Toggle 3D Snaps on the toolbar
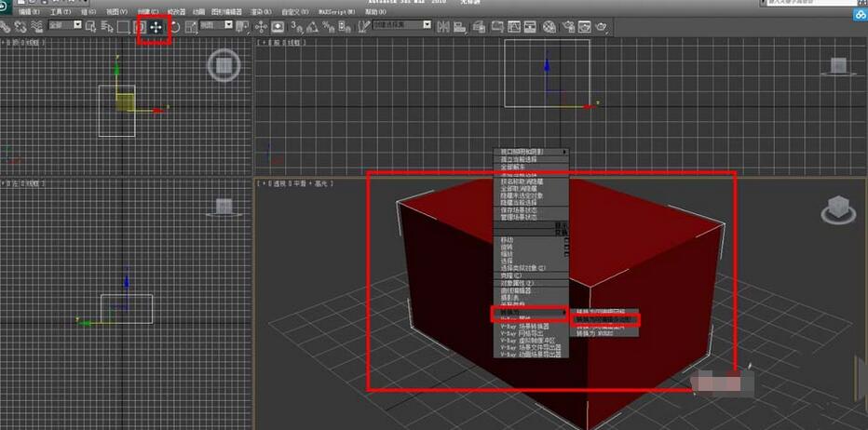This screenshot has width=868, height=430. tap(296, 27)
